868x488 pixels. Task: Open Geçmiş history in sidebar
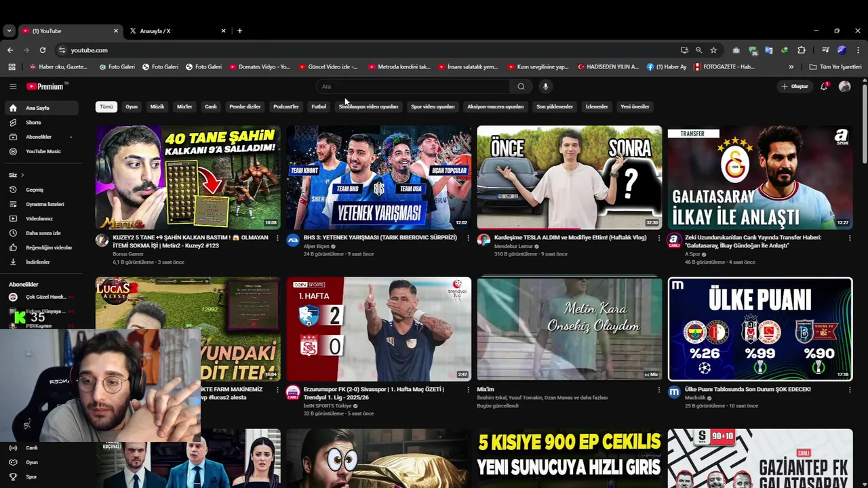pos(42,190)
